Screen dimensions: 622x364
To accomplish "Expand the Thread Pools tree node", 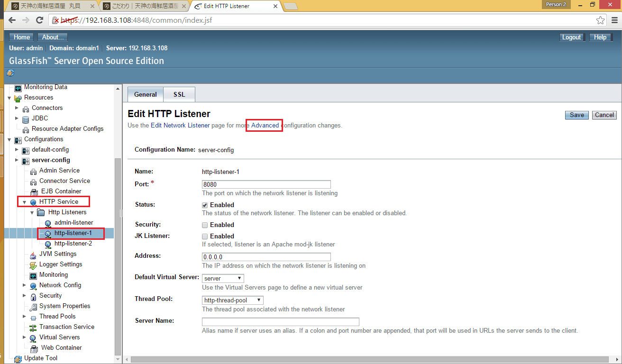I will (x=24, y=317).
